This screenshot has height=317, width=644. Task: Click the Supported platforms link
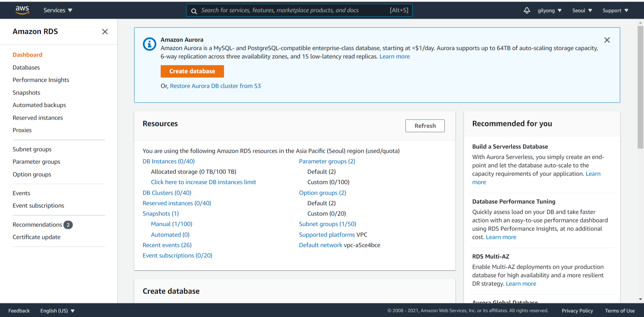pos(327,235)
